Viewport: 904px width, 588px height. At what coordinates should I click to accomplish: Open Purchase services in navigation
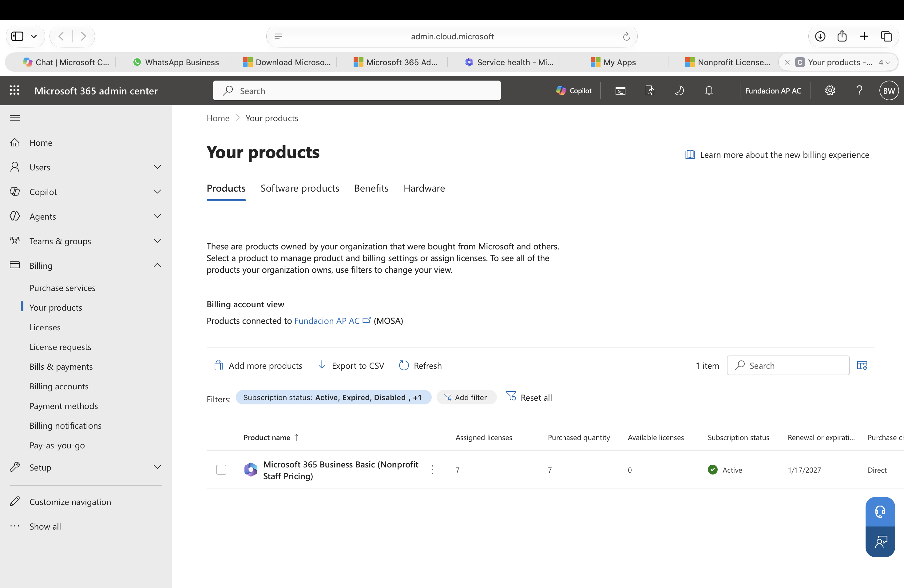(x=62, y=288)
